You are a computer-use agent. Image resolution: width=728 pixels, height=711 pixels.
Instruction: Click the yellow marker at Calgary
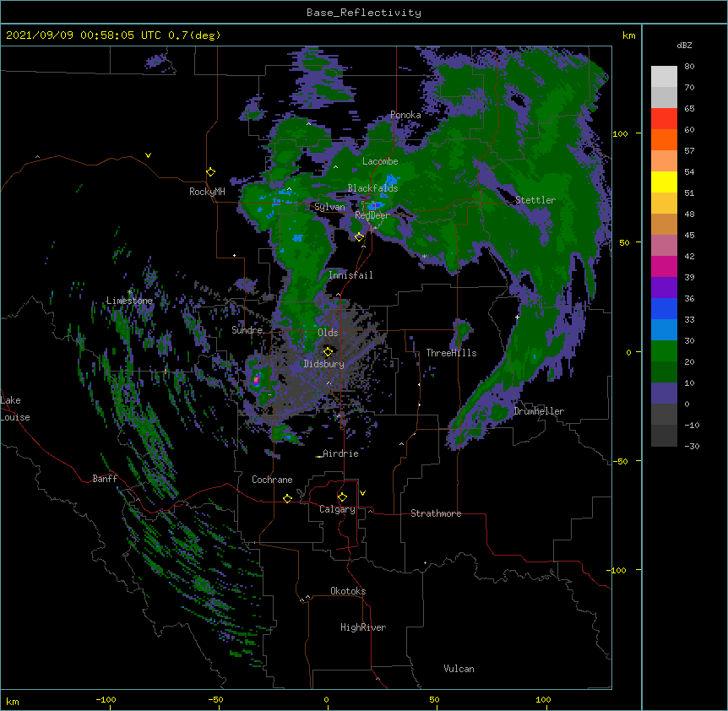[342, 497]
